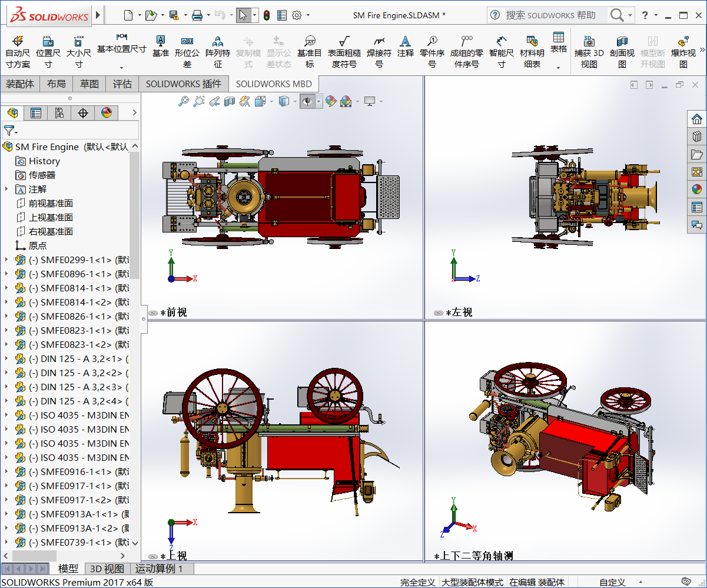Toggle the link views icon beside 左视 label
Screen dimensions: 707x588
438,313
